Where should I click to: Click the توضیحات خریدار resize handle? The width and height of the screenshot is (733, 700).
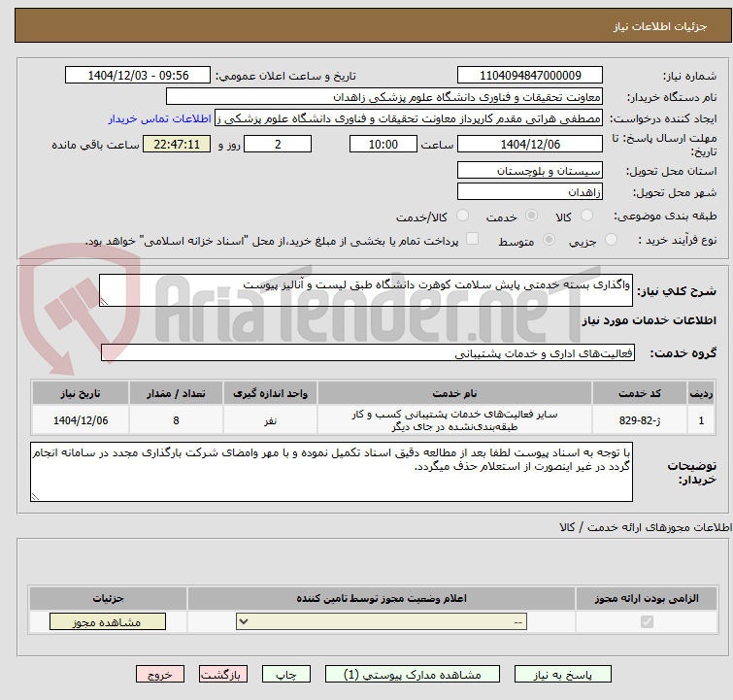[x=35, y=497]
